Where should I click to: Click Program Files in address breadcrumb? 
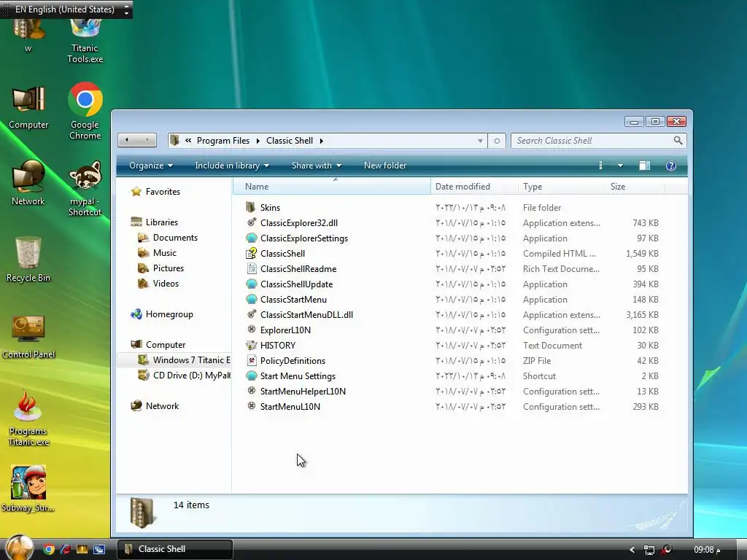click(x=223, y=141)
